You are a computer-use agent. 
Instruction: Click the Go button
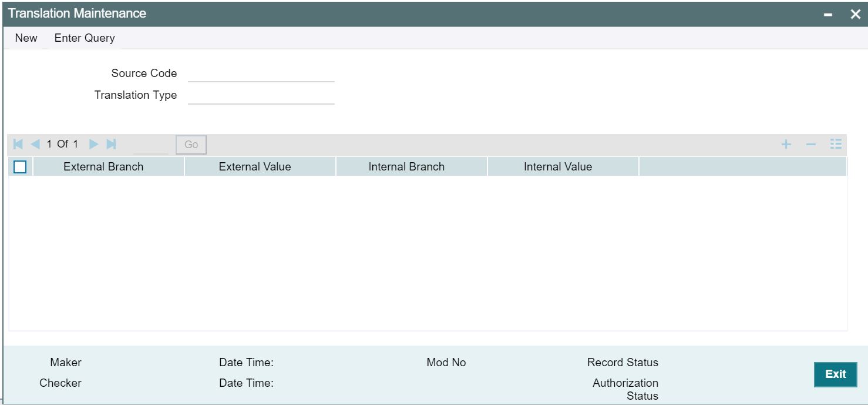[x=191, y=145]
